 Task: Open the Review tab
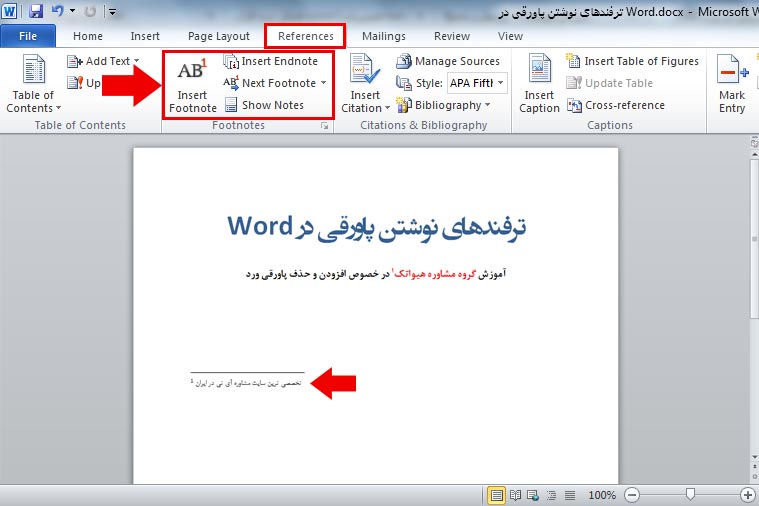coord(452,36)
